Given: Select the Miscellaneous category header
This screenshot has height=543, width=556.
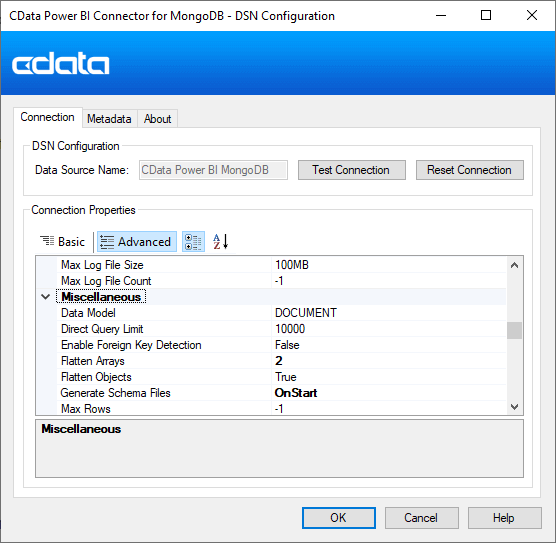Looking at the screenshot, I should click(101, 297).
